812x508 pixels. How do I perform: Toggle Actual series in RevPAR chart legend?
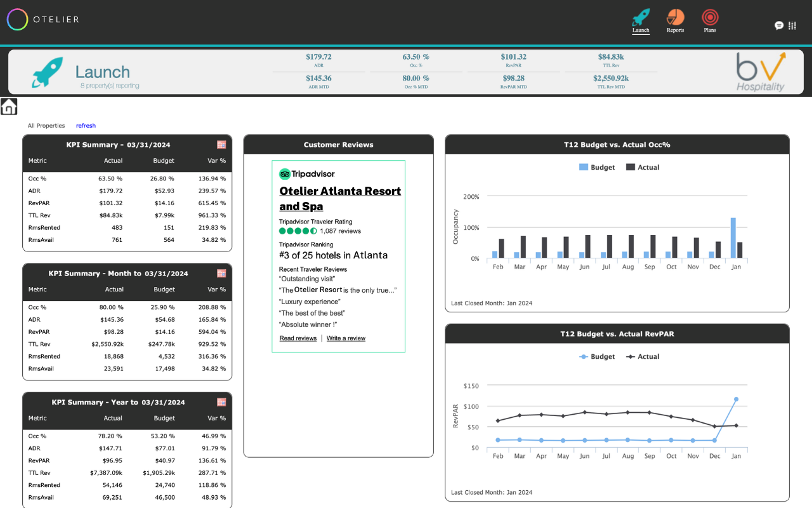coord(643,357)
